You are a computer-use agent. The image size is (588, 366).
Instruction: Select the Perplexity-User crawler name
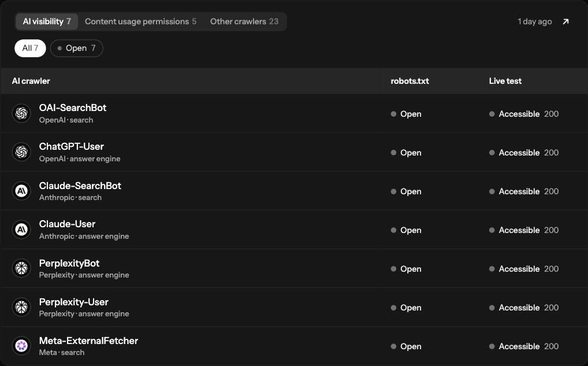[74, 302]
